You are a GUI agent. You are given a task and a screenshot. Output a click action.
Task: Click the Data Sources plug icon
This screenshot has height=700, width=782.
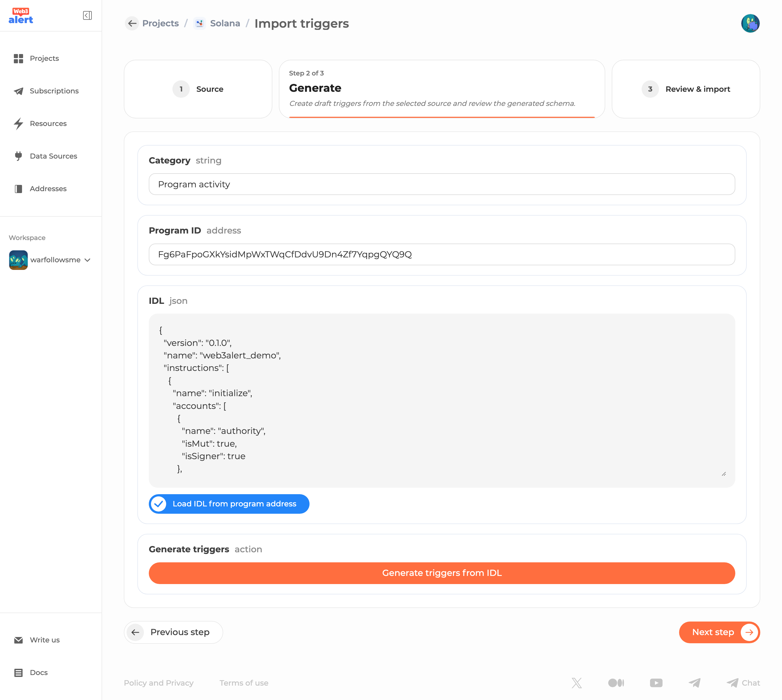click(x=18, y=156)
